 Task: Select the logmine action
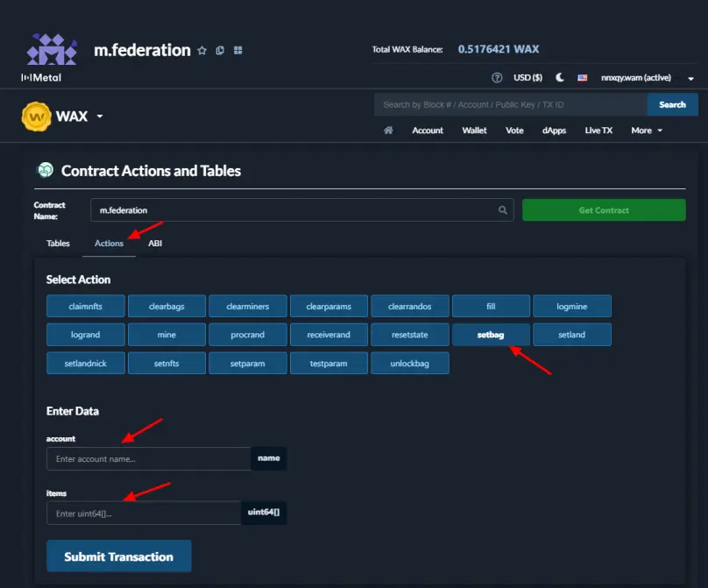point(571,306)
